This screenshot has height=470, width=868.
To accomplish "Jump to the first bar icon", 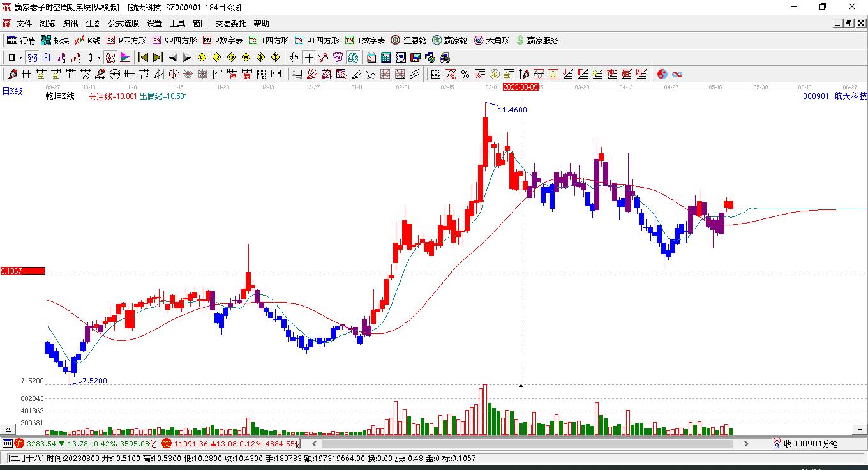I will click(144, 57).
